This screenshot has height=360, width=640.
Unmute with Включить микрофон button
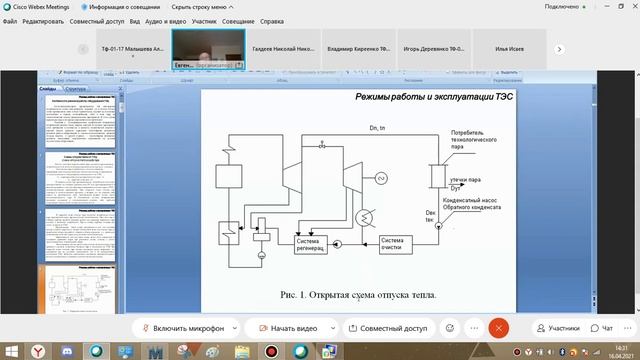click(184, 328)
